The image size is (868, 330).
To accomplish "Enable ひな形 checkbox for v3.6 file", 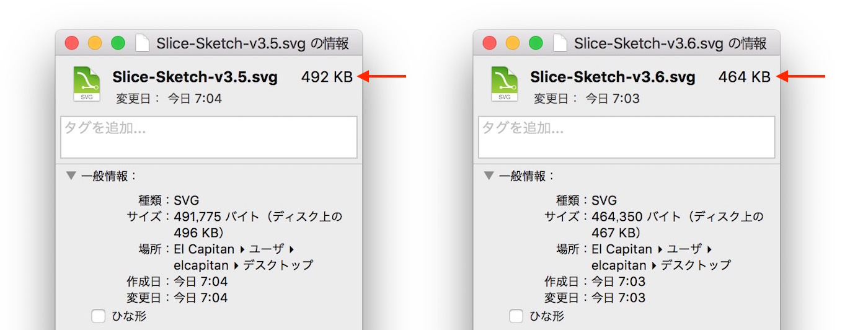I will tap(516, 316).
